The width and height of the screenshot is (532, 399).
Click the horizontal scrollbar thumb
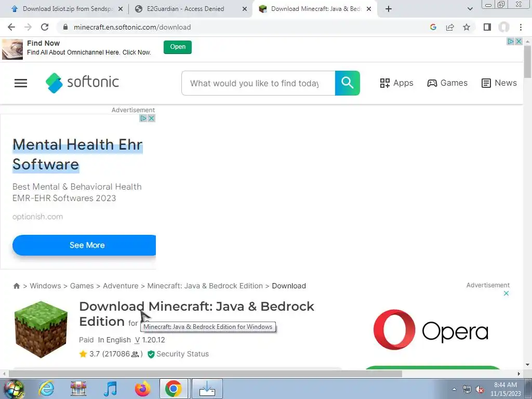pyautogui.click(x=205, y=374)
